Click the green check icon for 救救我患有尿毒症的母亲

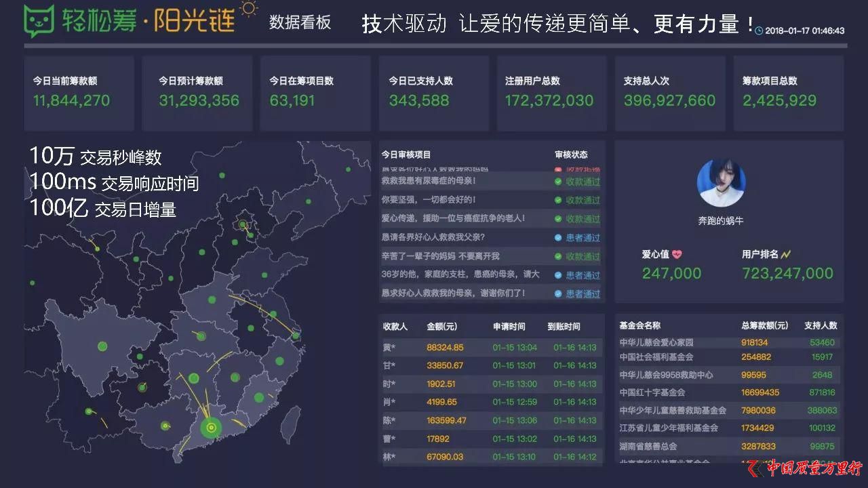pyautogui.click(x=558, y=182)
